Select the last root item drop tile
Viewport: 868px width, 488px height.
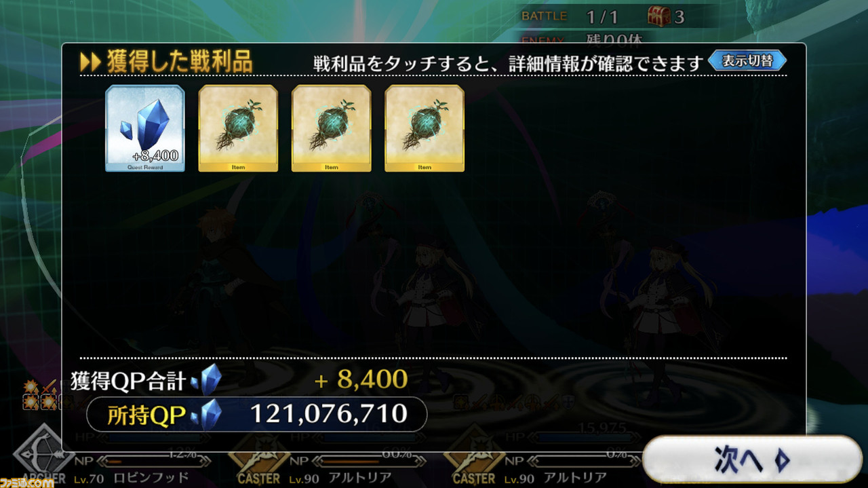pyautogui.click(x=425, y=128)
